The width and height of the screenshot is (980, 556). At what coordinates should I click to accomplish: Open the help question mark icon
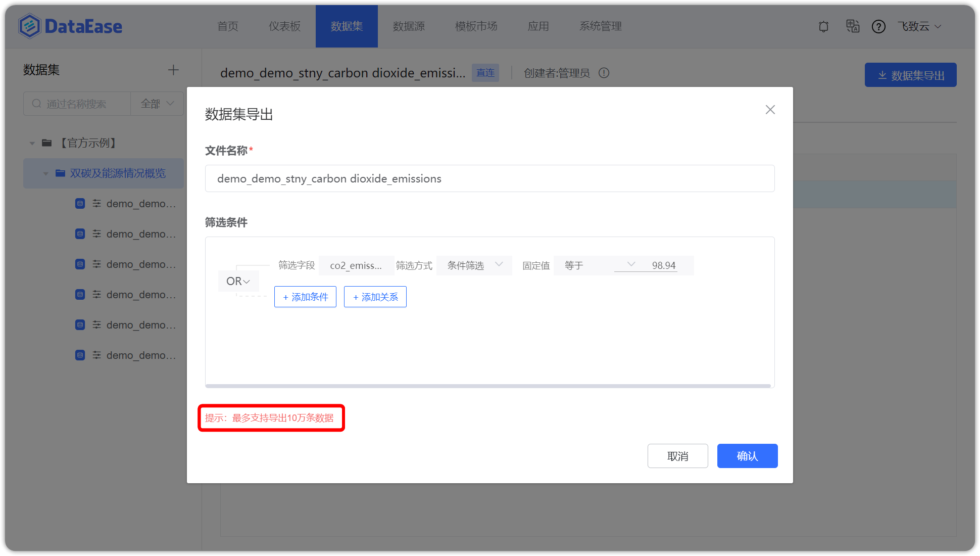tap(879, 26)
